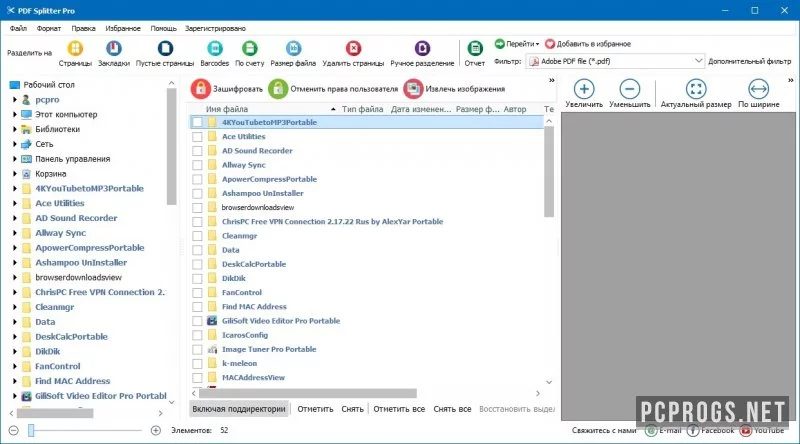Tick checkbox for 4KYouTubetoMP3Portable
The width and height of the screenshot is (800, 444).
coord(197,122)
